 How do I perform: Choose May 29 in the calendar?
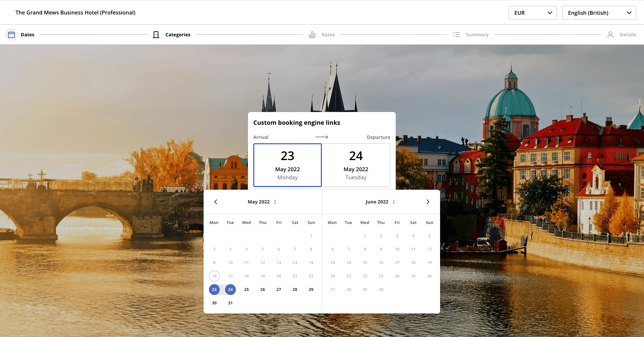tap(311, 290)
